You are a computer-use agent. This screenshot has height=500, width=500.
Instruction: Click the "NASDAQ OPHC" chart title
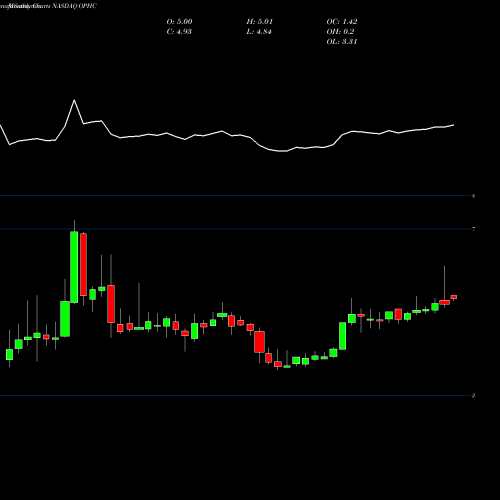point(74,6)
